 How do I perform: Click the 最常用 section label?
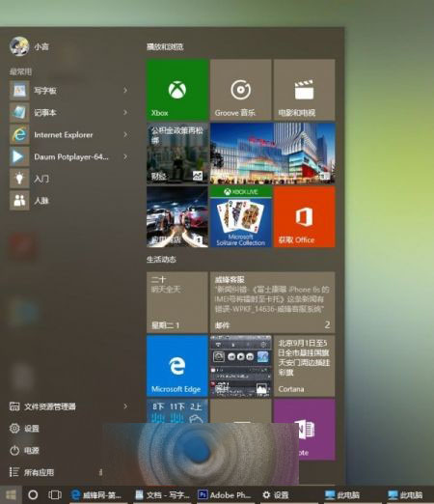[20, 71]
